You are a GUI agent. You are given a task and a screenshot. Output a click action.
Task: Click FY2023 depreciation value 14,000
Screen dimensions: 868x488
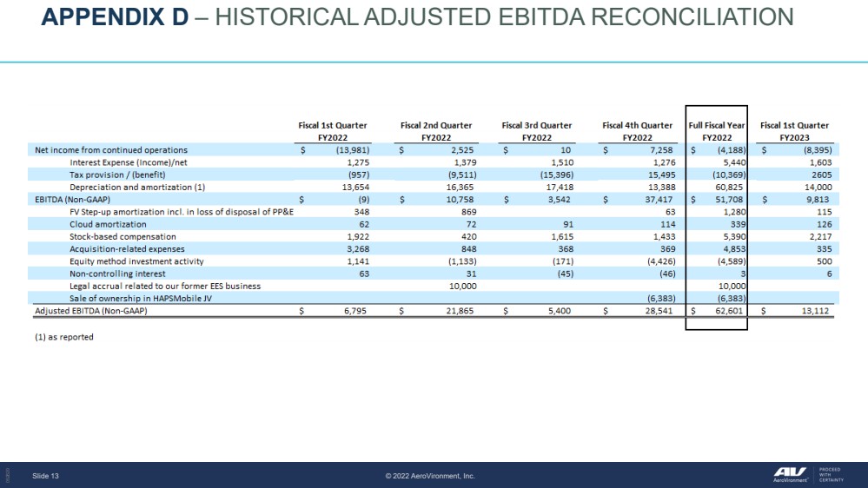pyautogui.click(x=818, y=187)
